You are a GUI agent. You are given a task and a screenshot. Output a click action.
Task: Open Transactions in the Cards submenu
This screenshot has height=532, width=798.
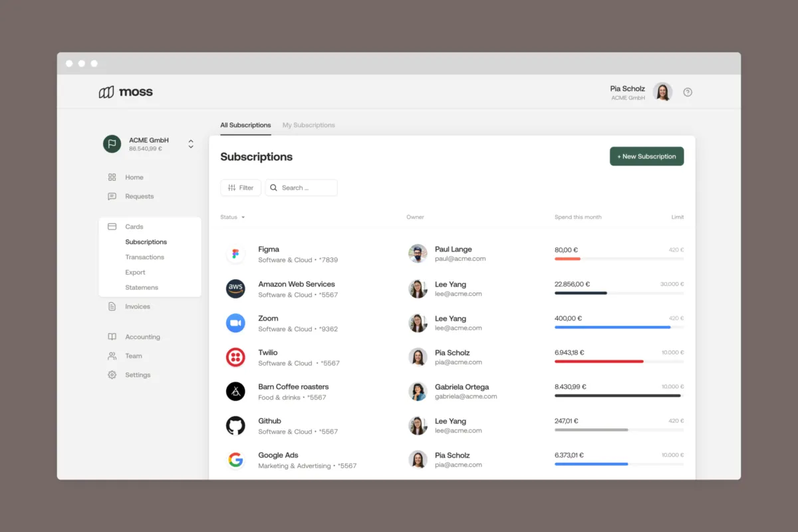click(x=145, y=257)
